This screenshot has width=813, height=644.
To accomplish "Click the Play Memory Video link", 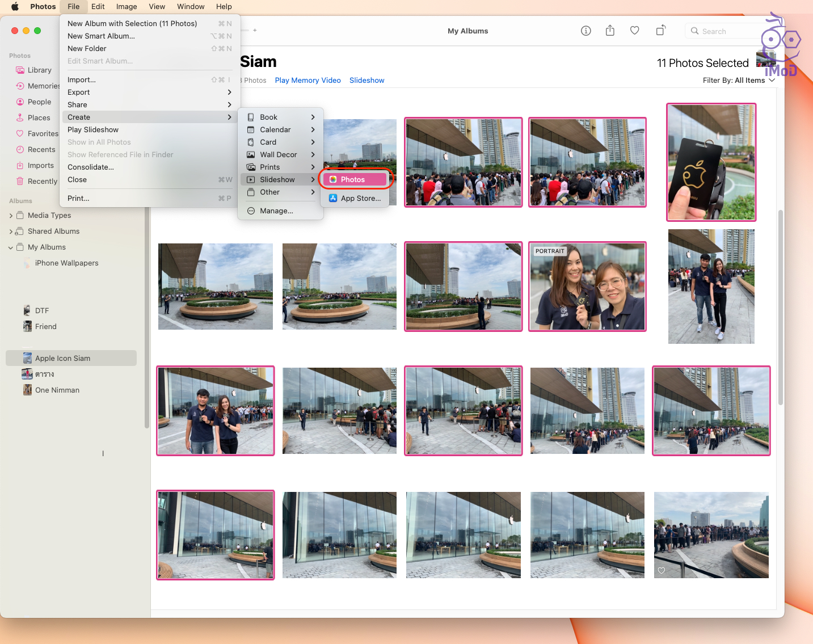I will [307, 81].
